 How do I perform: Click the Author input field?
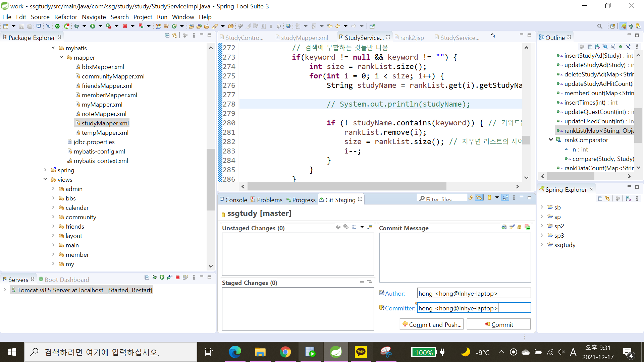click(x=474, y=293)
